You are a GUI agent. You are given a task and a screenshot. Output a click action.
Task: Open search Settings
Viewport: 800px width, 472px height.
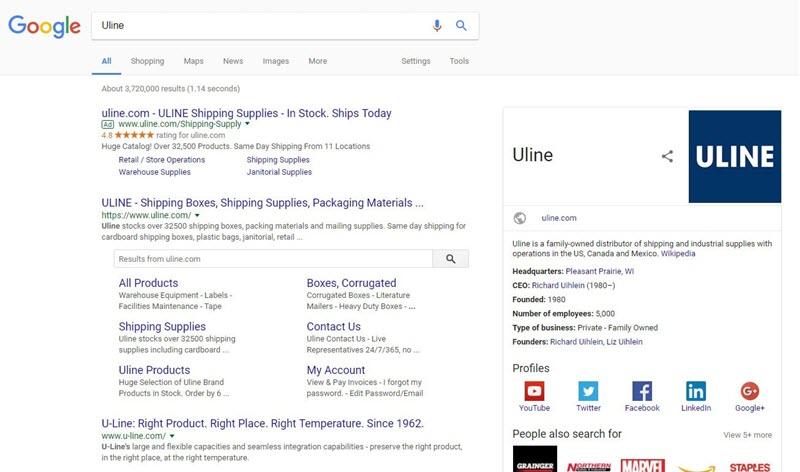pos(416,61)
